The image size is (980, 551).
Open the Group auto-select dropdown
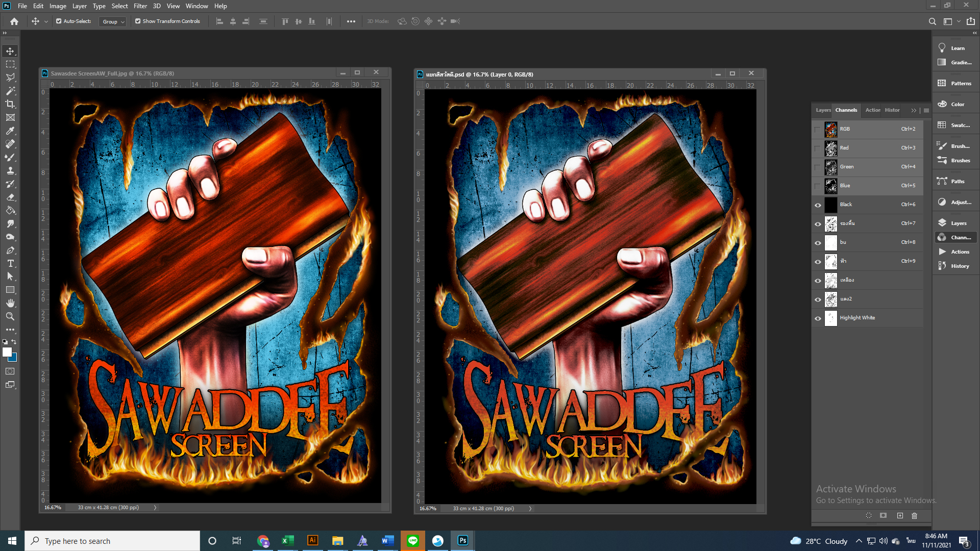tap(112, 21)
